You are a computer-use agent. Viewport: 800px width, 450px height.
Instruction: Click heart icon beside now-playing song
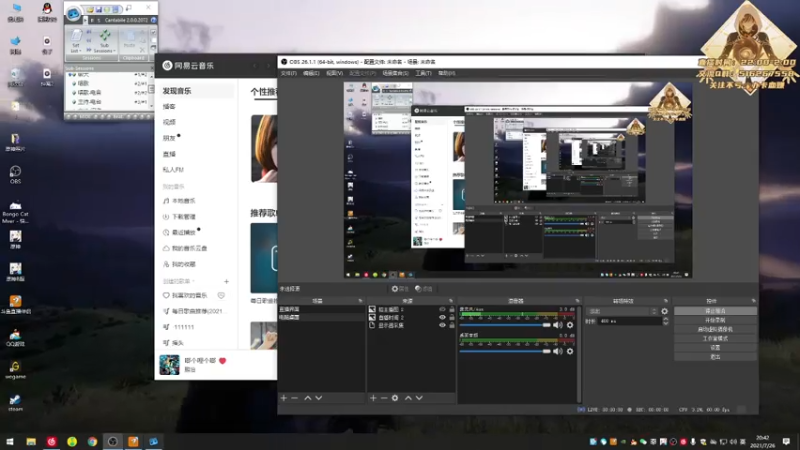tap(222, 361)
